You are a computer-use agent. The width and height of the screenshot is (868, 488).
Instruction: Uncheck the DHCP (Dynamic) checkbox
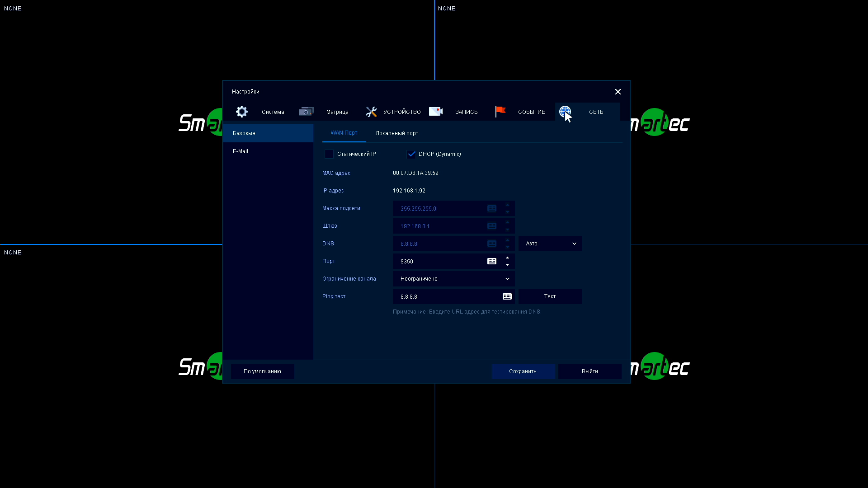pos(411,154)
